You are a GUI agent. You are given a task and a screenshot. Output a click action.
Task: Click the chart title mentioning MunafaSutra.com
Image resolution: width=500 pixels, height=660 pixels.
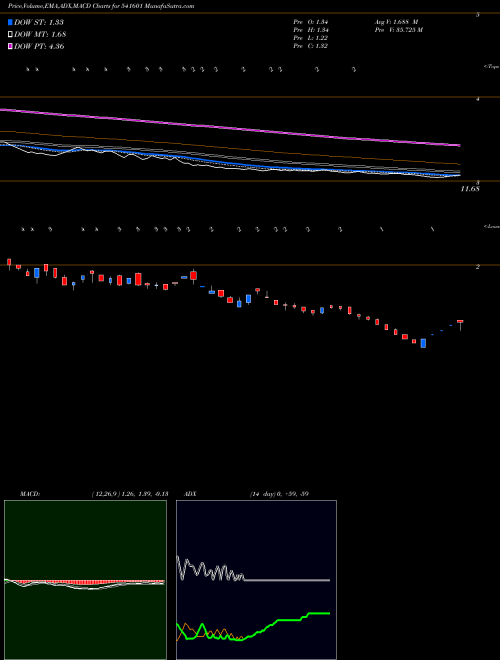pos(101,7)
